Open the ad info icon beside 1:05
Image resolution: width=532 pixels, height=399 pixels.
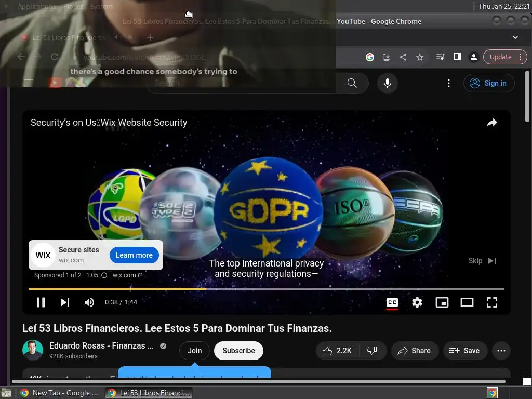tap(104, 275)
